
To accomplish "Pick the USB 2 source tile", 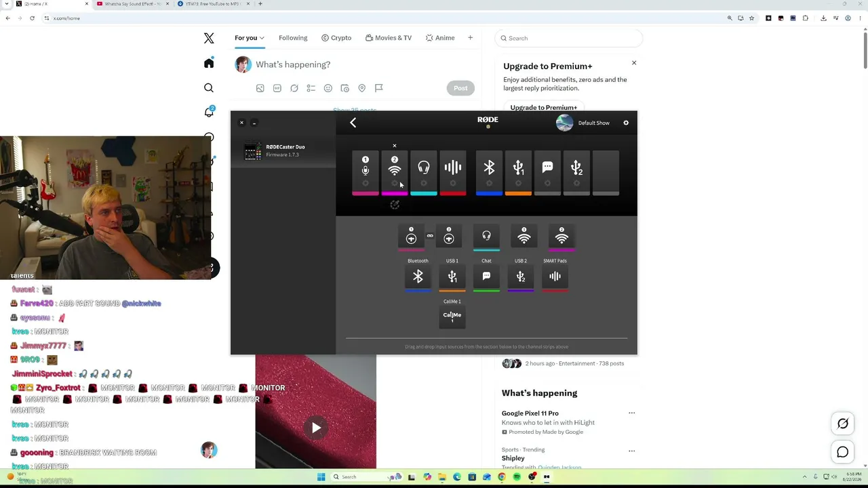I will tap(521, 277).
